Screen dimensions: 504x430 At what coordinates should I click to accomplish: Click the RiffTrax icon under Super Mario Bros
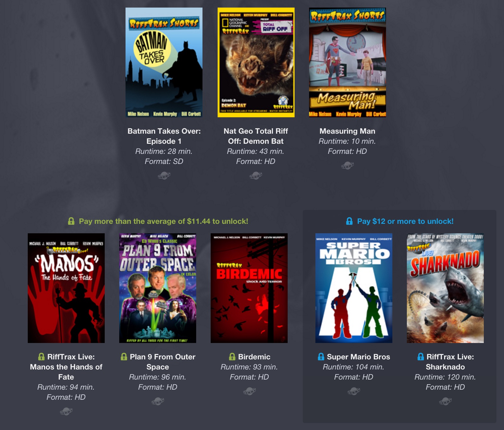coord(354,391)
